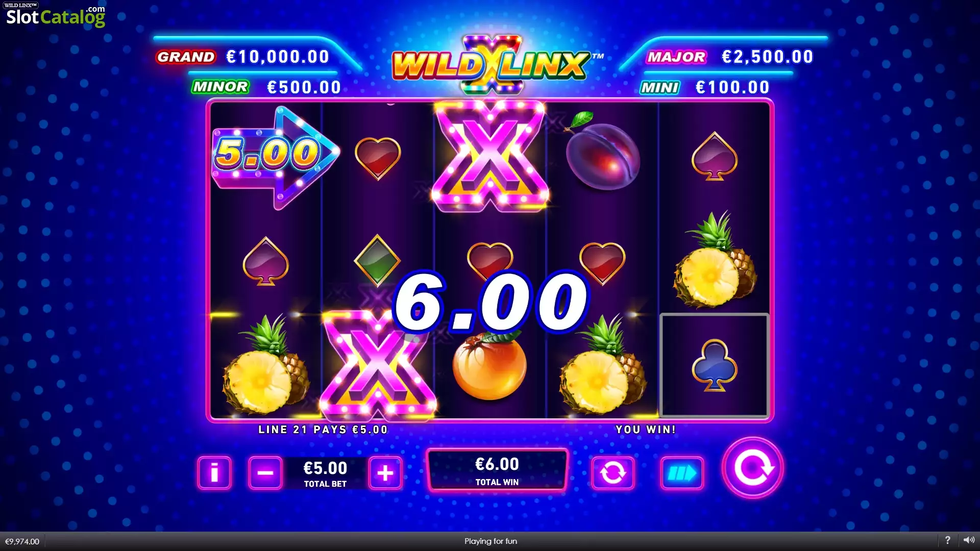Click the SlotCatalog.com logo
Image resolution: width=980 pixels, height=551 pixels.
(55, 15)
